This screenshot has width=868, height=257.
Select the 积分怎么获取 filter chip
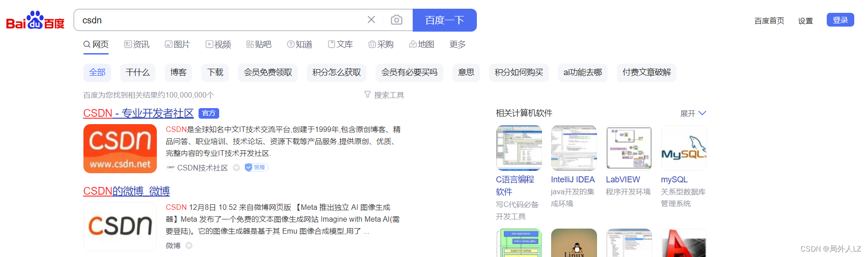pos(337,72)
